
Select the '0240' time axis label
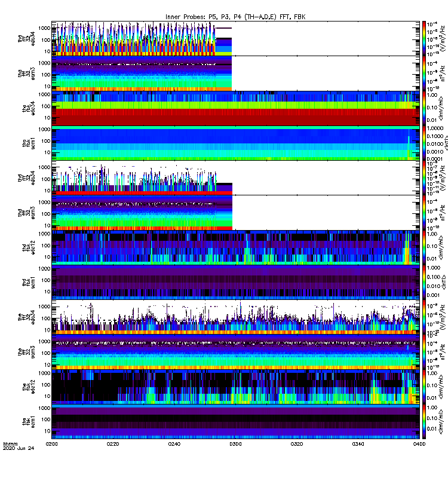click(174, 444)
